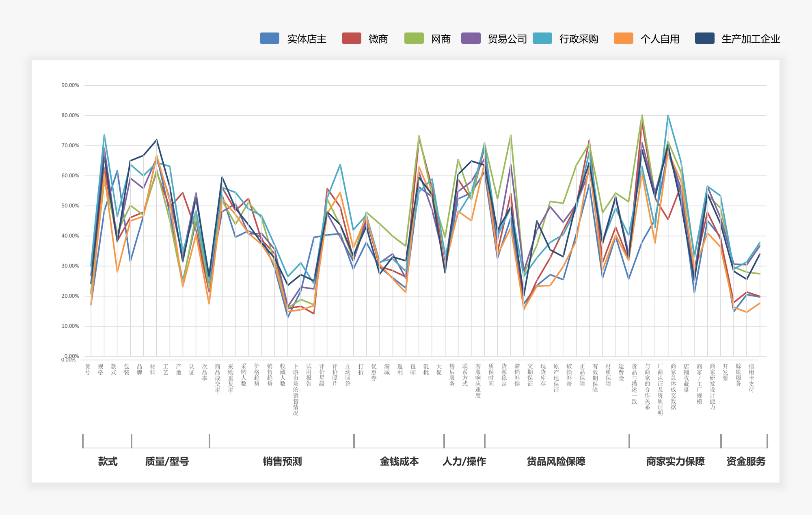812x515 pixels.
Task: Click the 销售预测 category label
Action: point(282,461)
